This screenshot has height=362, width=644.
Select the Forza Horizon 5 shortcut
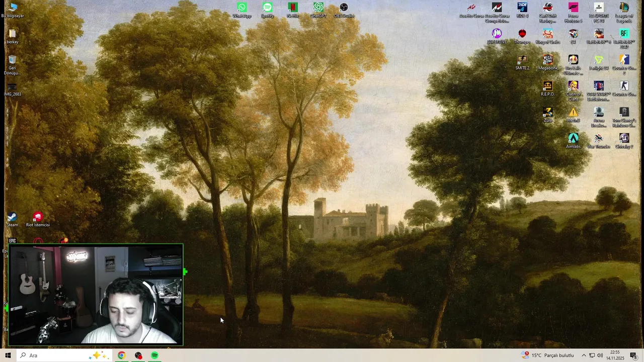tap(573, 13)
